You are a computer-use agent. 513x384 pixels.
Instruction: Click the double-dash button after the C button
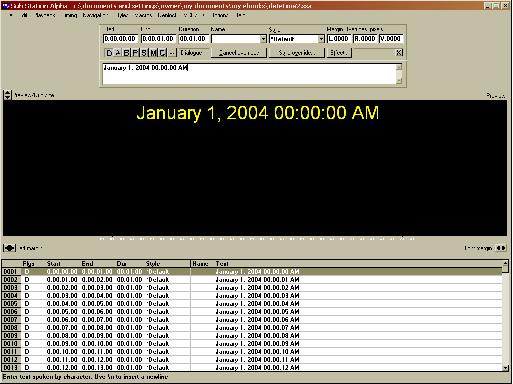(172, 53)
